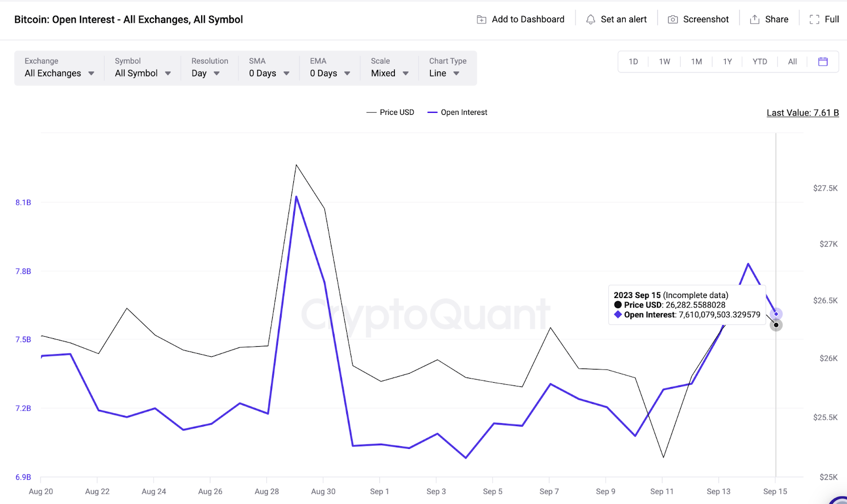Click the Full screen expand icon

tap(814, 20)
